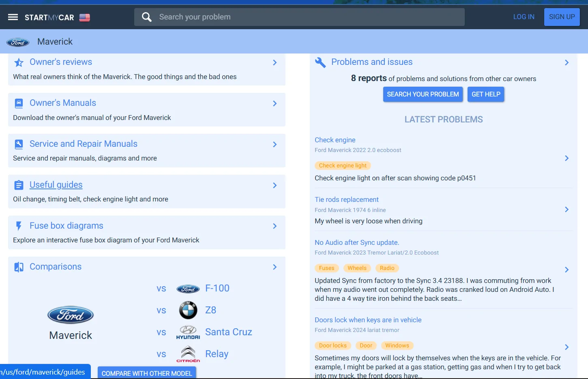Expand the Problems and issues chevron
The height and width of the screenshot is (379, 588).
point(567,62)
